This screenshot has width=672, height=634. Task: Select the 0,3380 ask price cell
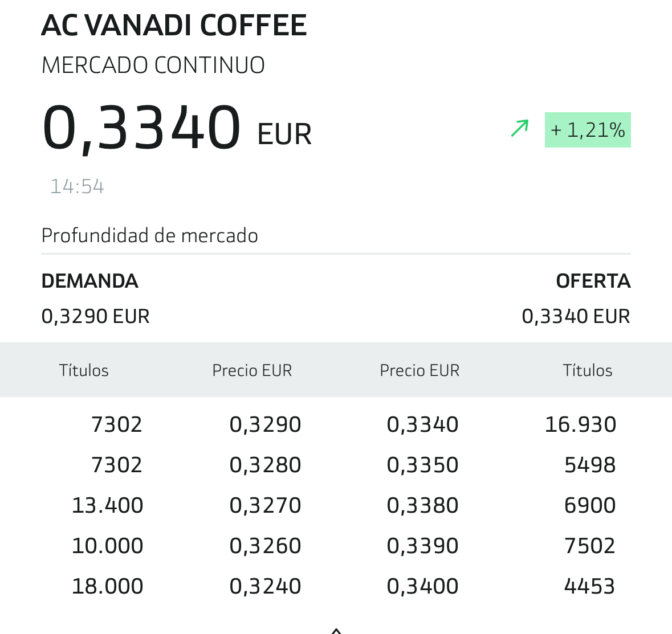[422, 505]
